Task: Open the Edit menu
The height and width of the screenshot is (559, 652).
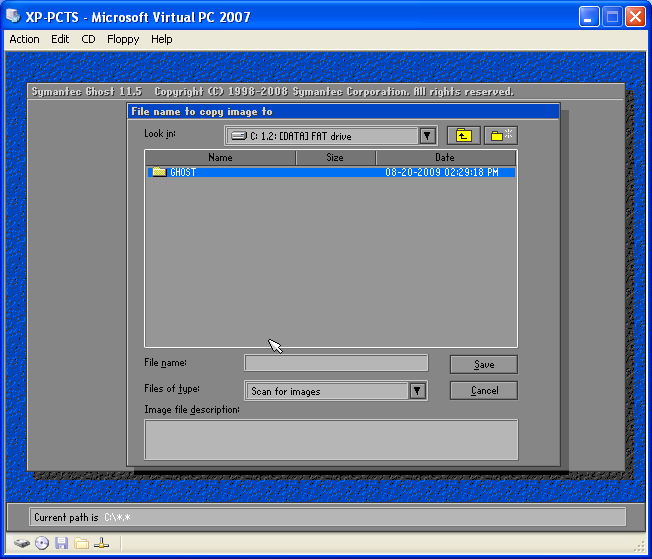Action: pyautogui.click(x=60, y=39)
